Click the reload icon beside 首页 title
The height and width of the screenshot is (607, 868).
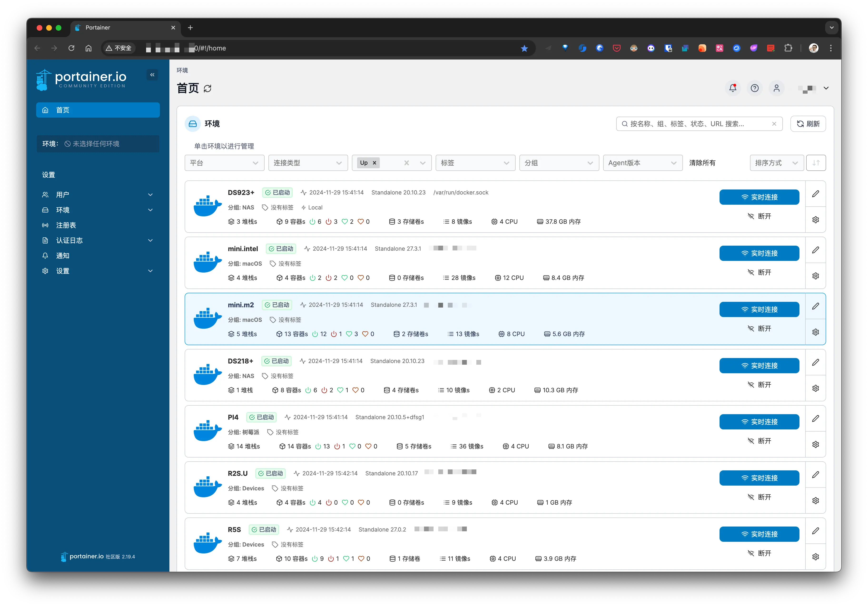point(207,89)
